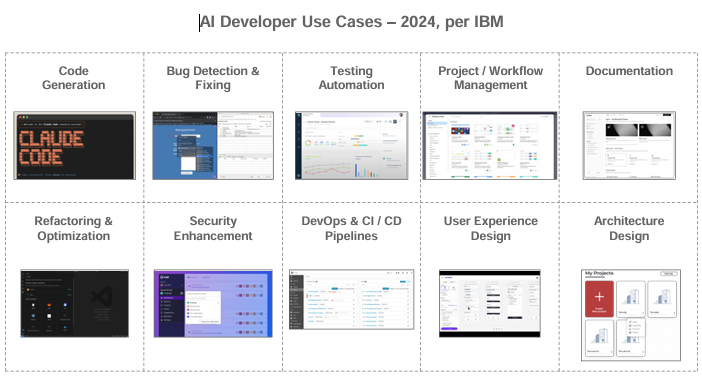This screenshot has height=382, width=702.
Task: Select the Architecture Design heading
Action: (629, 228)
